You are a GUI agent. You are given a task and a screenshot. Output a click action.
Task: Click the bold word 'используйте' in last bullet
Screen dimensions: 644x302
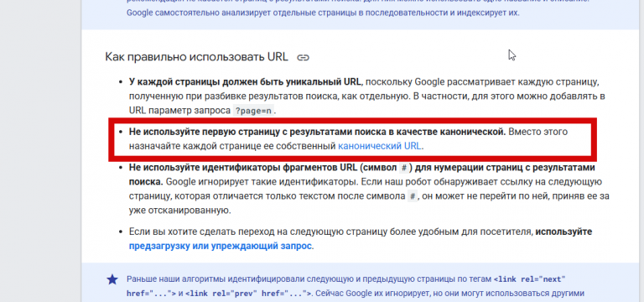click(563, 232)
